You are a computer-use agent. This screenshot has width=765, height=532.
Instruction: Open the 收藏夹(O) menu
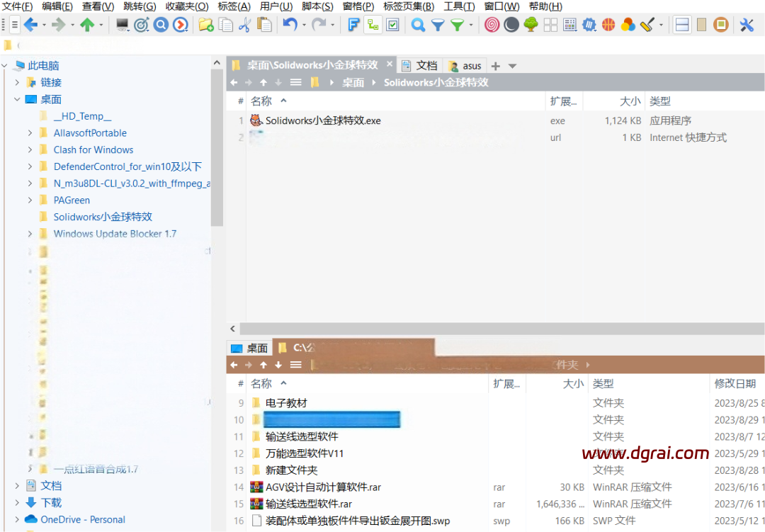pyautogui.click(x=187, y=6)
